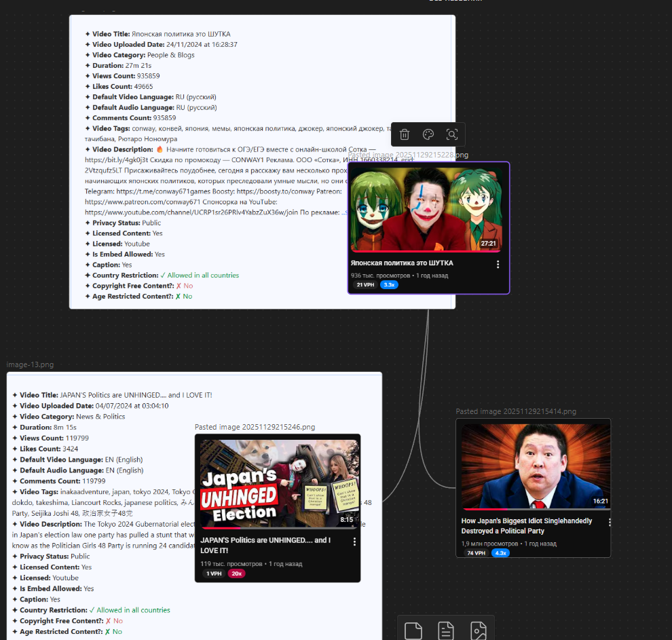Image resolution: width=672 pixels, height=640 pixels.
Task: Open the color palette for selected card
Action: 428,134
